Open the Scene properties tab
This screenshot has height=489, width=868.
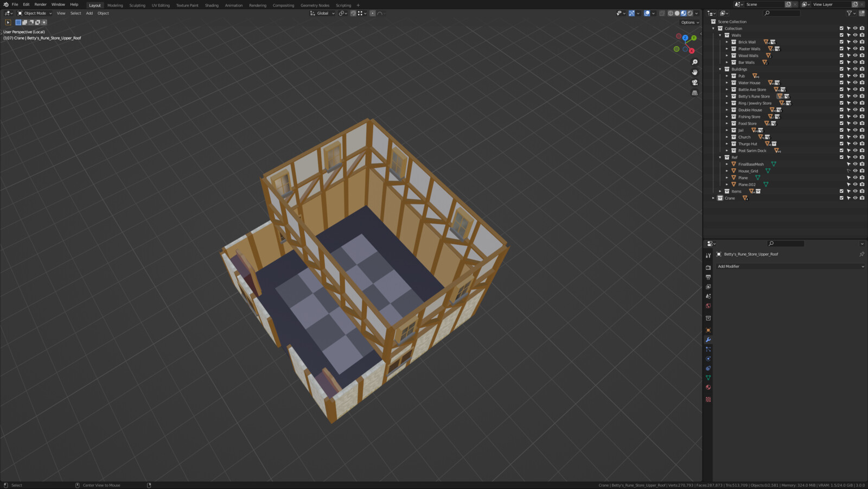point(708,296)
